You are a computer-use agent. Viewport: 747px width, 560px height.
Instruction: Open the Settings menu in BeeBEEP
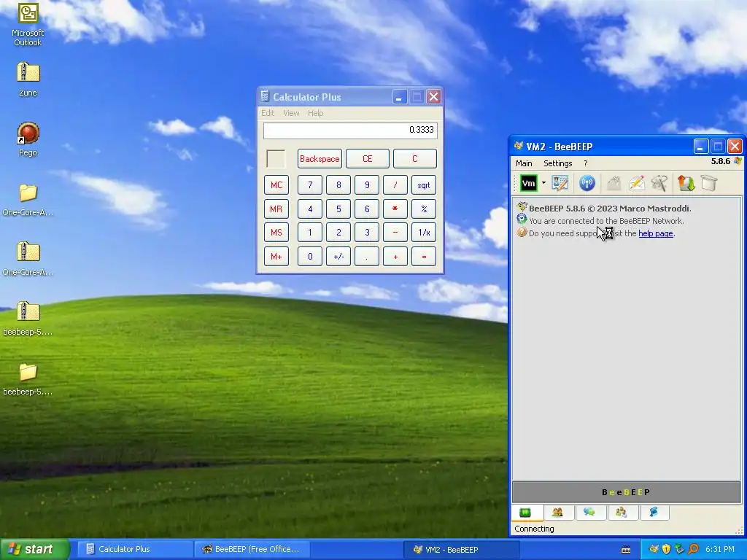tap(558, 163)
